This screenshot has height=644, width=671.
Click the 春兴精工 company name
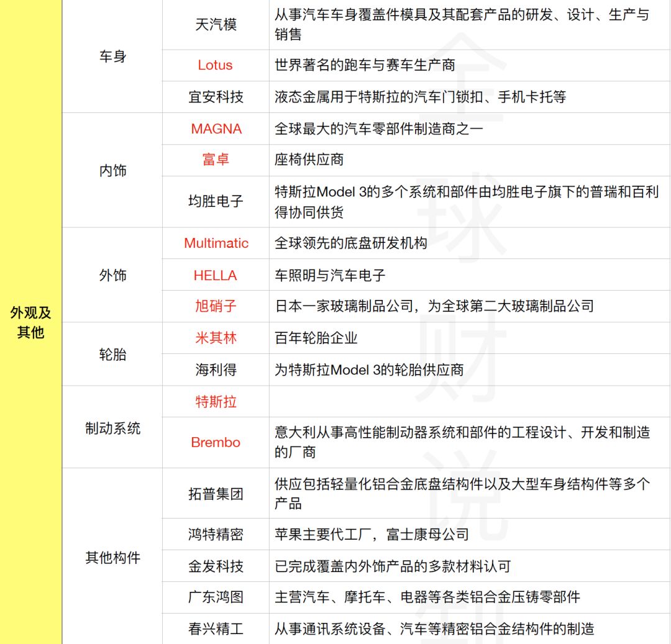tap(216, 628)
